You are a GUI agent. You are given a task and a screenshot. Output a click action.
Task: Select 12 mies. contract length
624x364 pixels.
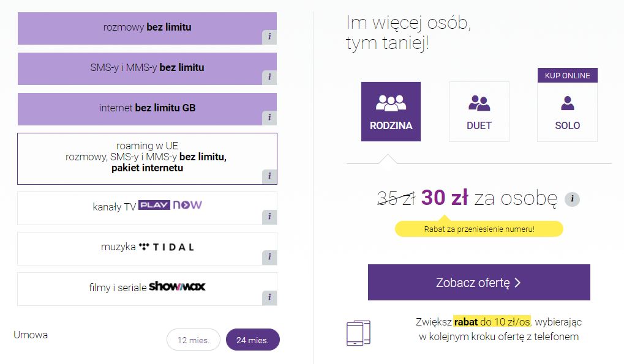click(194, 340)
